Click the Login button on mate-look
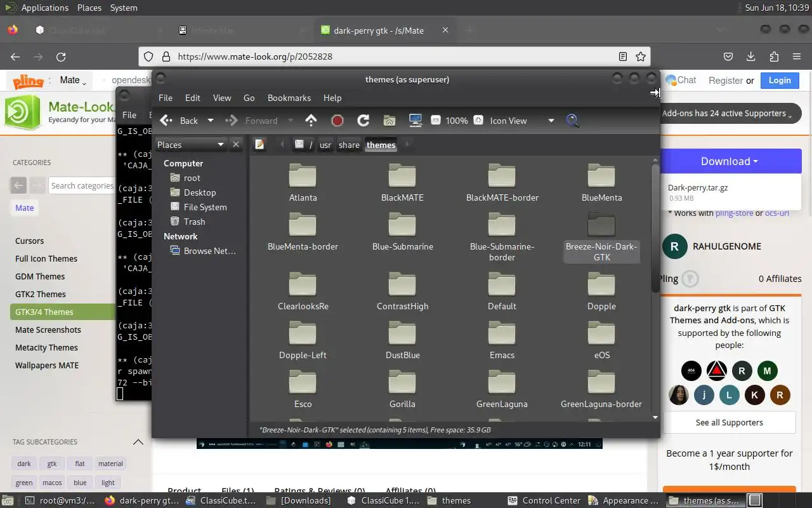This screenshot has width=812, height=508. click(x=780, y=80)
